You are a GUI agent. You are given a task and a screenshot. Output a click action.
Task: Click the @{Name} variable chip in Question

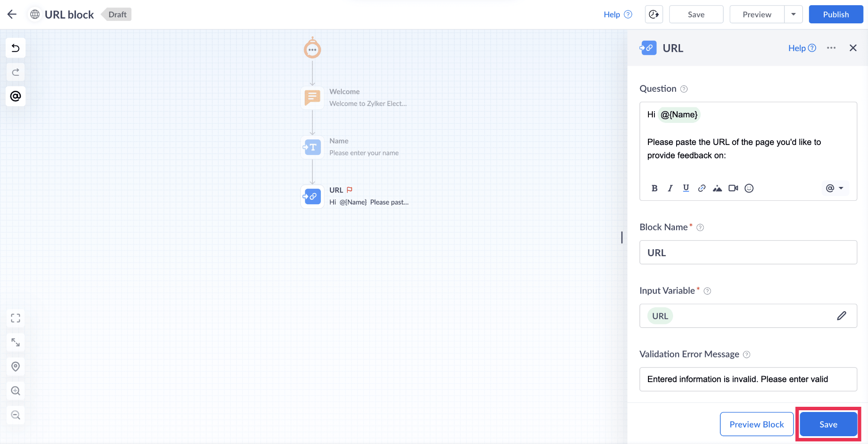pyautogui.click(x=679, y=115)
